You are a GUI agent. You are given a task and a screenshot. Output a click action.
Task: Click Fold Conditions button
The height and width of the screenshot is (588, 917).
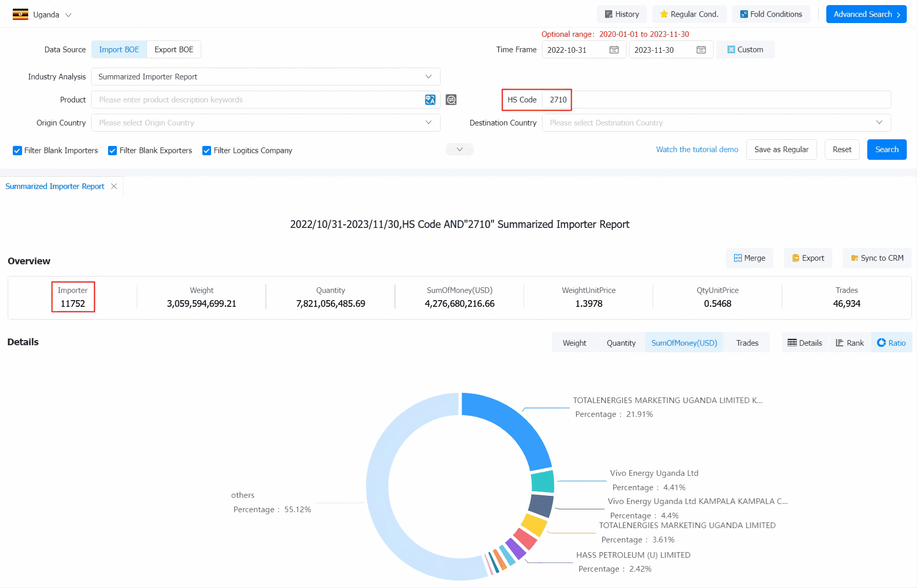(771, 14)
